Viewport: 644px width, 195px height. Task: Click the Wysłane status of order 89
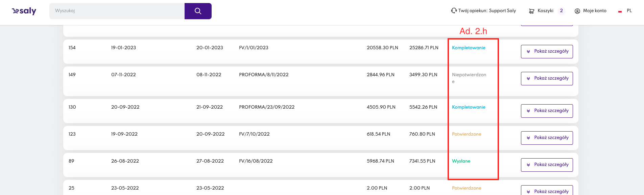[x=461, y=161]
